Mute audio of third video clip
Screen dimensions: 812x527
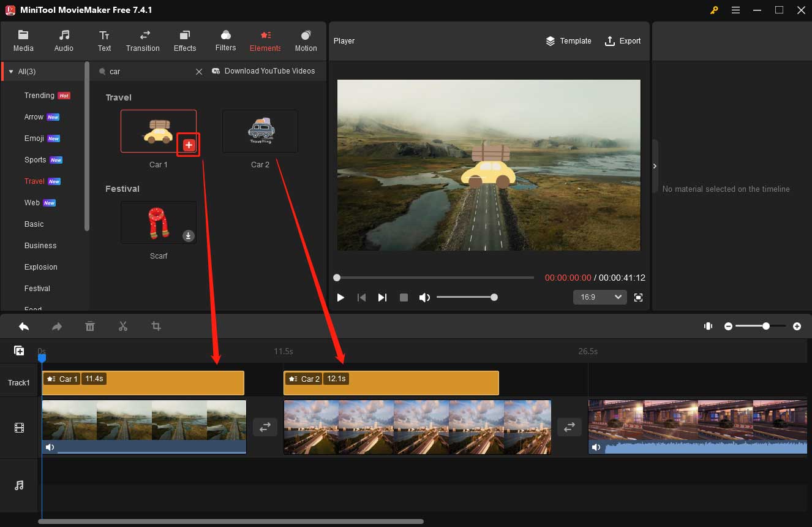tap(596, 447)
